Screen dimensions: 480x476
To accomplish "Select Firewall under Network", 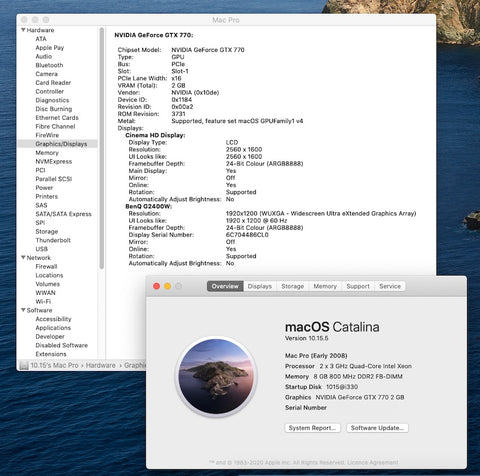I will pos(46,266).
